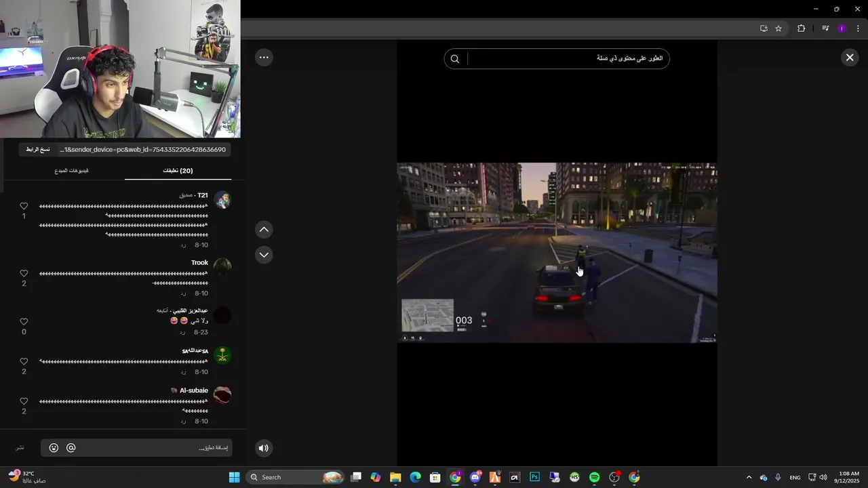
Task: Like Trook's comment with the heart
Action: pos(24,273)
